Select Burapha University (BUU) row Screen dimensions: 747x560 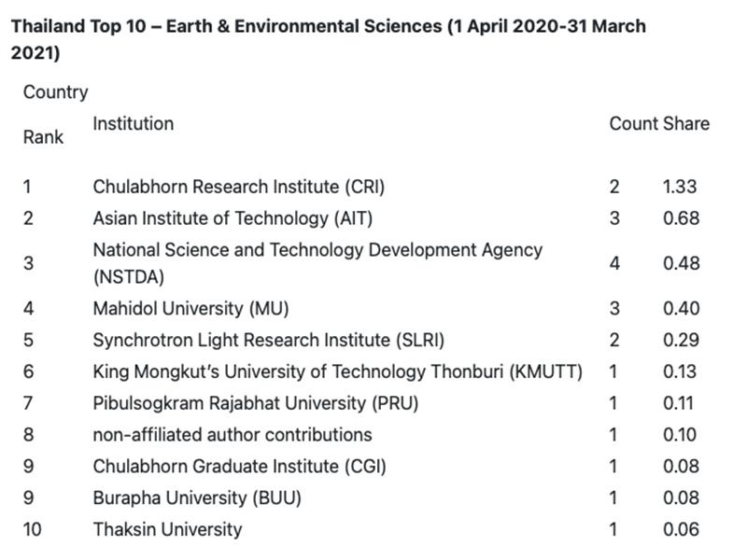tap(197, 498)
